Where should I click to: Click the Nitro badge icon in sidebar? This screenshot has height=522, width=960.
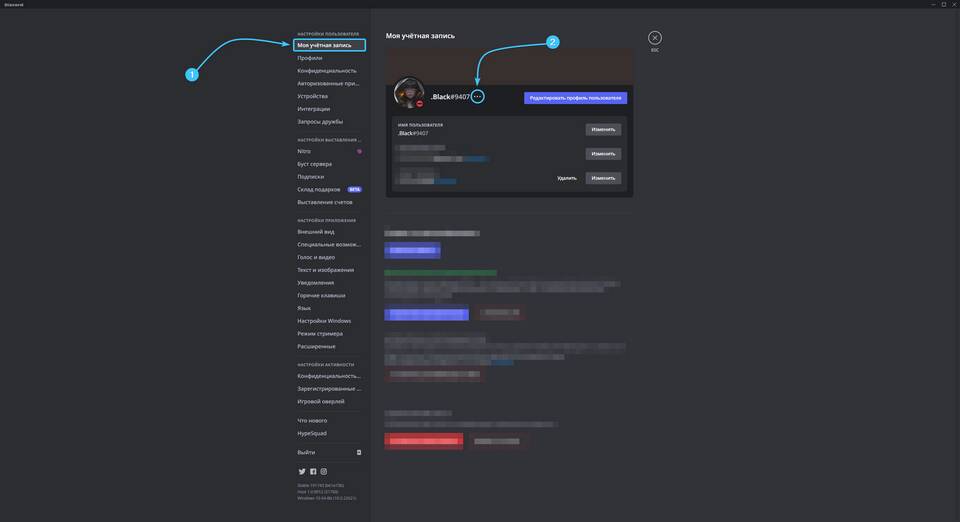coord(359,151)
